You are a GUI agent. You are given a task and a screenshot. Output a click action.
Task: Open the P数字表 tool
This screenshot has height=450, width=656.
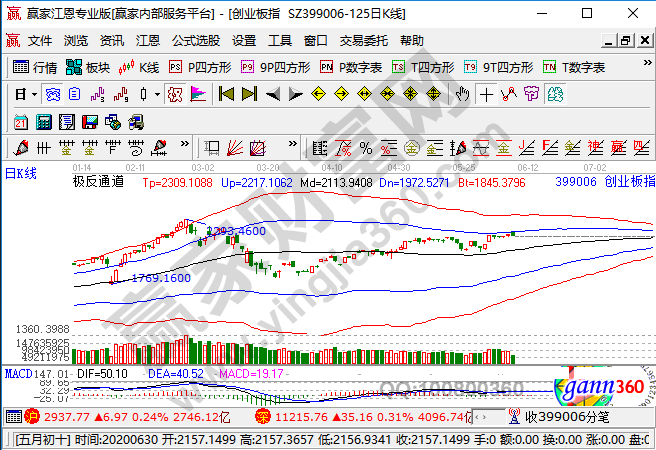click(x=351, y=67)
